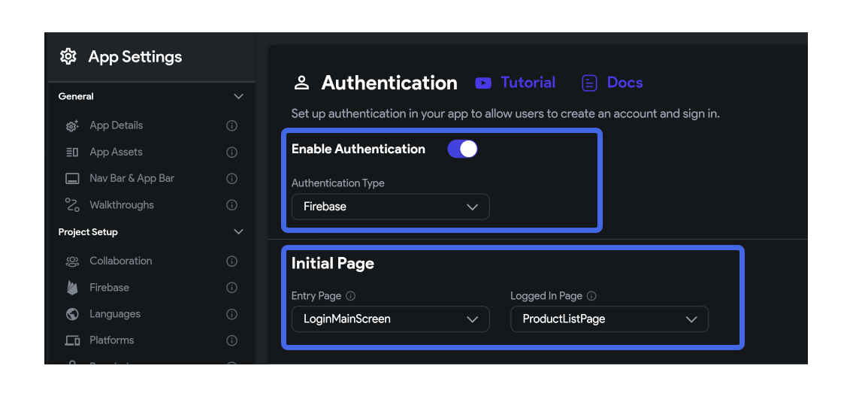Click the info icon next to App Assets
Screen dimensions: 868x414
coord(232,153)
